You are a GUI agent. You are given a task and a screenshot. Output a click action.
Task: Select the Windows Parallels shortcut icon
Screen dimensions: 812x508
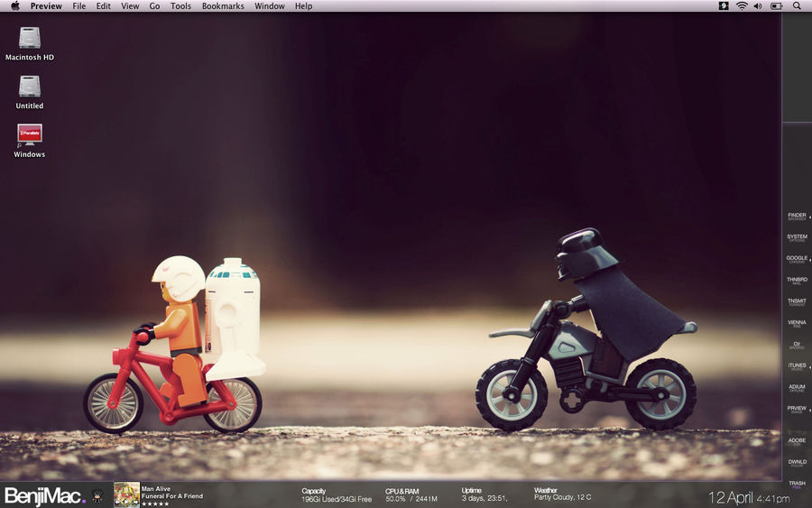tap(30, 135)
